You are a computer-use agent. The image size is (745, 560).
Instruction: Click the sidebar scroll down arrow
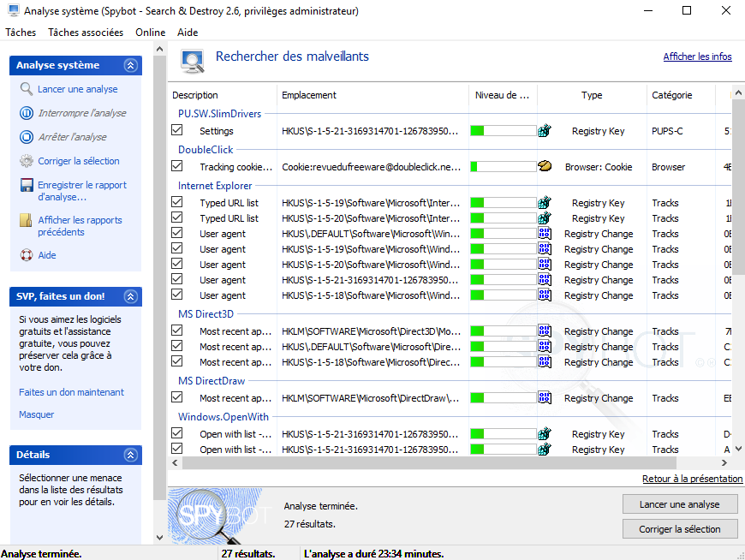pyautogui.click(x=159, y=538)
